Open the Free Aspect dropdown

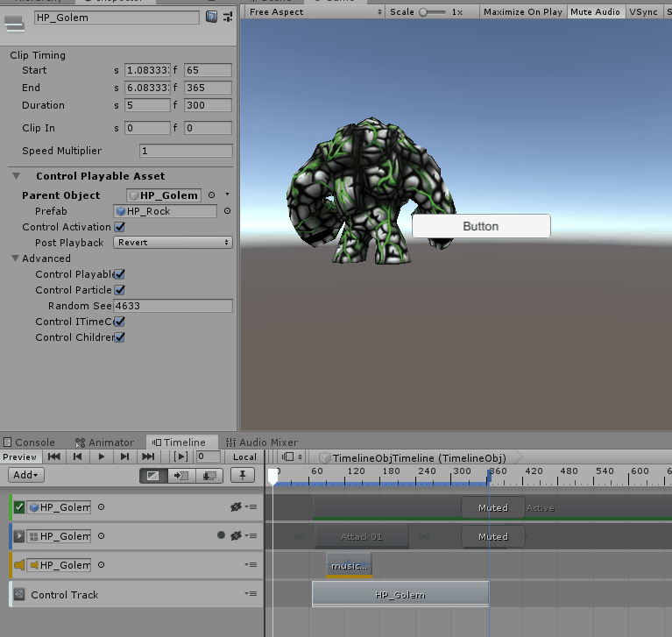click(x=315, y=12)
